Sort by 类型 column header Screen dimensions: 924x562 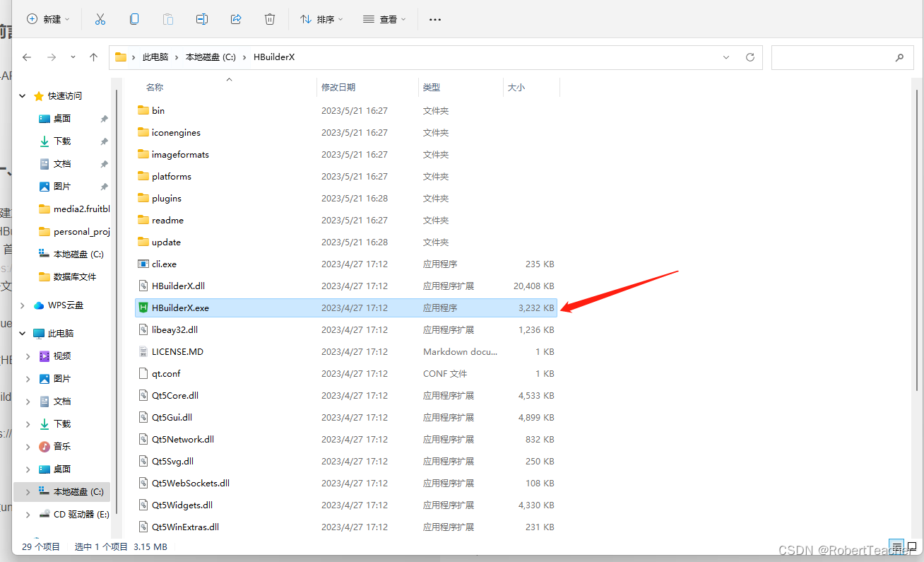click(432, 87)
